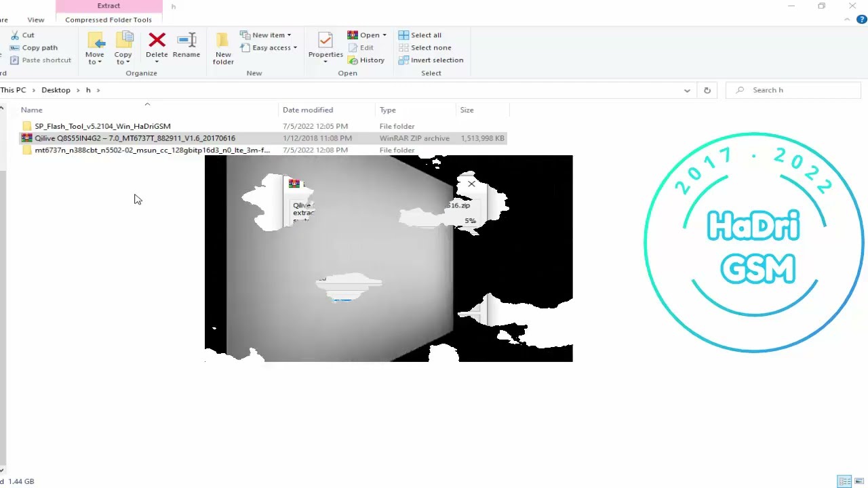Cut the selected file
Image resolution: width=868 pixels, height=488 pixels.
pos(22,35)
